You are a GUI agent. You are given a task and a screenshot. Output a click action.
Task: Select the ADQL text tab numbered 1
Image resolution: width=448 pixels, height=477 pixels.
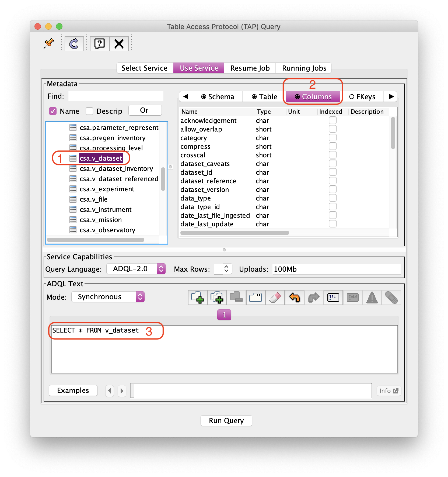coord(224,315)
